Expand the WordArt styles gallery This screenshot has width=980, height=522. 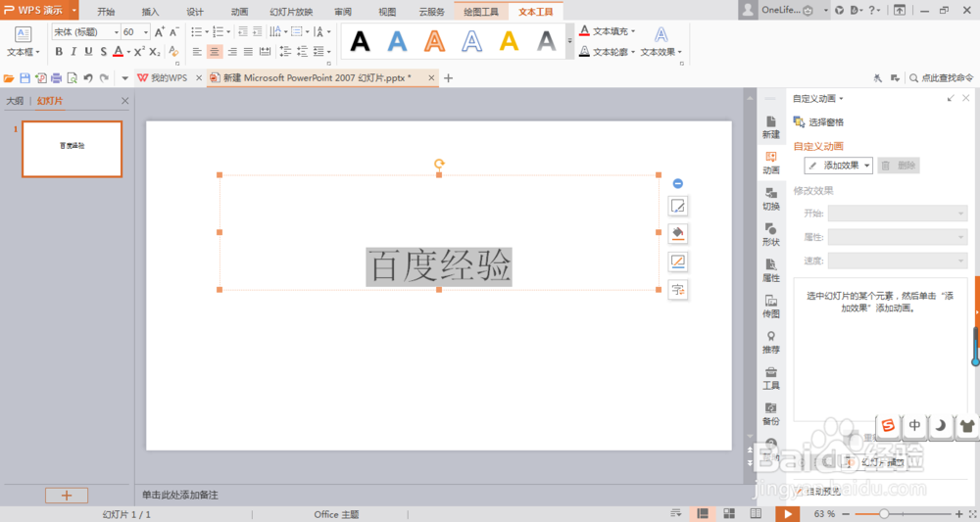(569, 41)
